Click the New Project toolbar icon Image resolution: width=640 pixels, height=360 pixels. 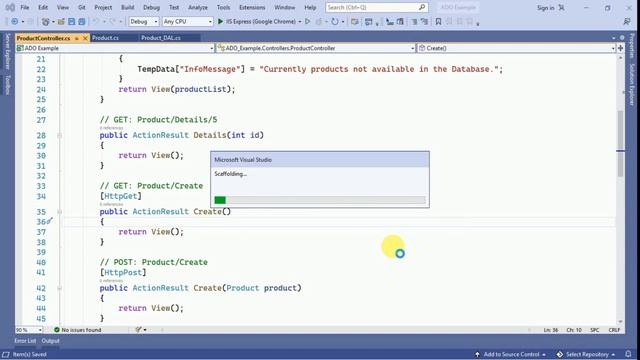click(46, 22)
